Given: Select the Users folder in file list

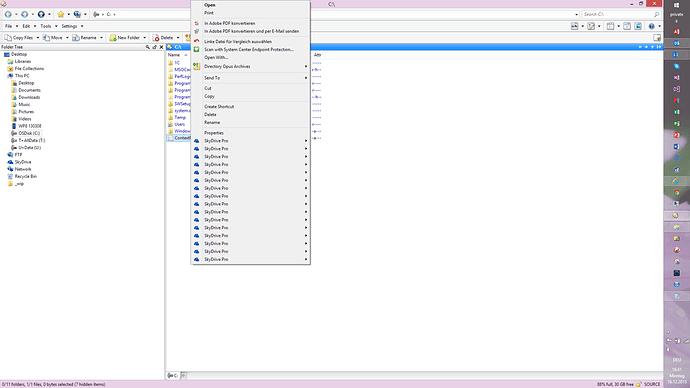Looking at the screenshot, I should click(x=180, y=124).
